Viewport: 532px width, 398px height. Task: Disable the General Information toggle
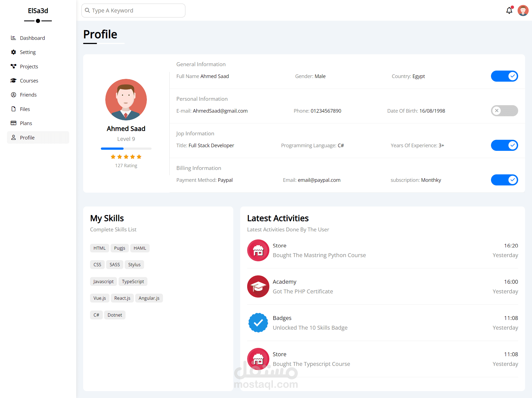coord(504,76)
